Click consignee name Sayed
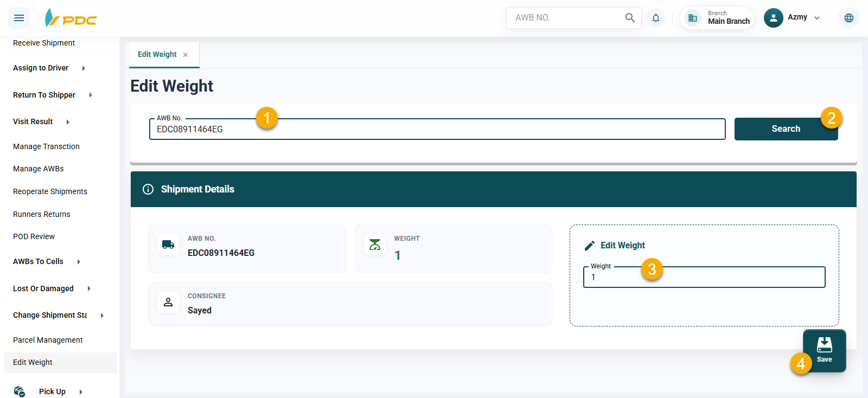 pyautogui.click(x=200, y=311)
